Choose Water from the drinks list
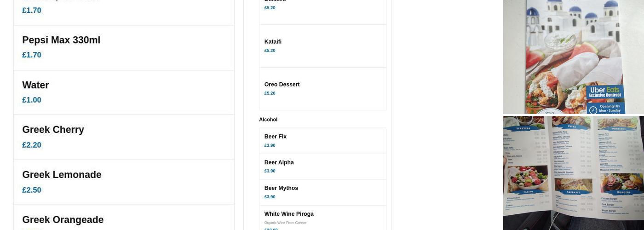 pos(35,86)
